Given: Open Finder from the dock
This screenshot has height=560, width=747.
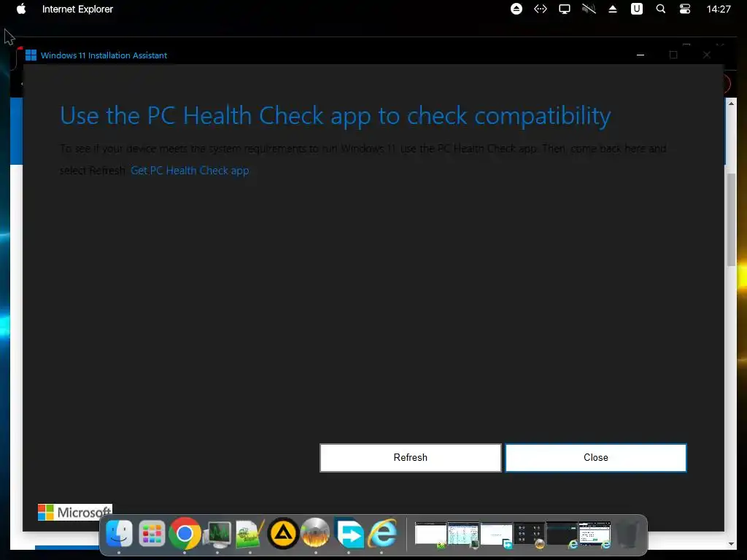Looking at the screenshot, I should pos(119,533).
